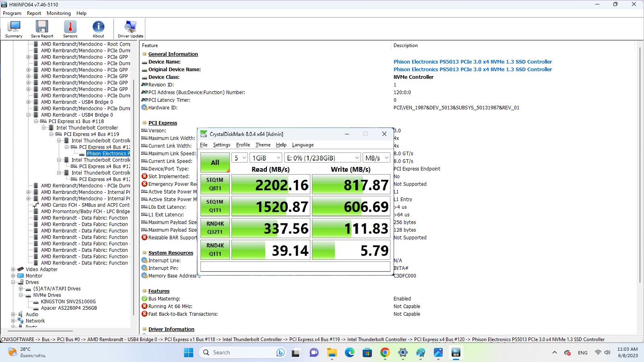Select KINGSTON SNV2S1000G drive in the tree

point(68,301)
